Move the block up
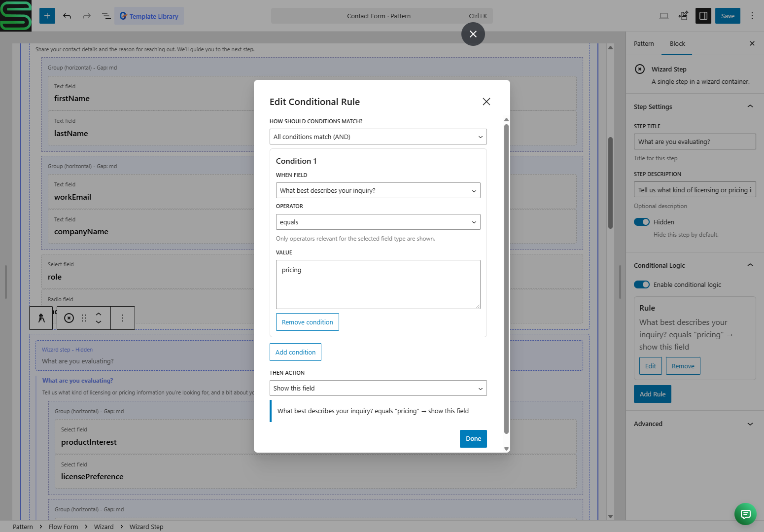Viewport: 764px width, 532px height. tap(99, 314)
